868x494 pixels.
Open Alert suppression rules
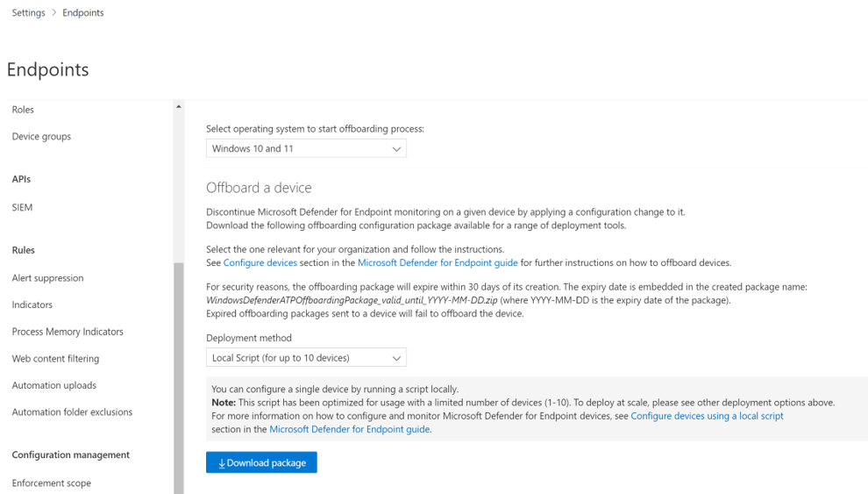tap(47, 278)
